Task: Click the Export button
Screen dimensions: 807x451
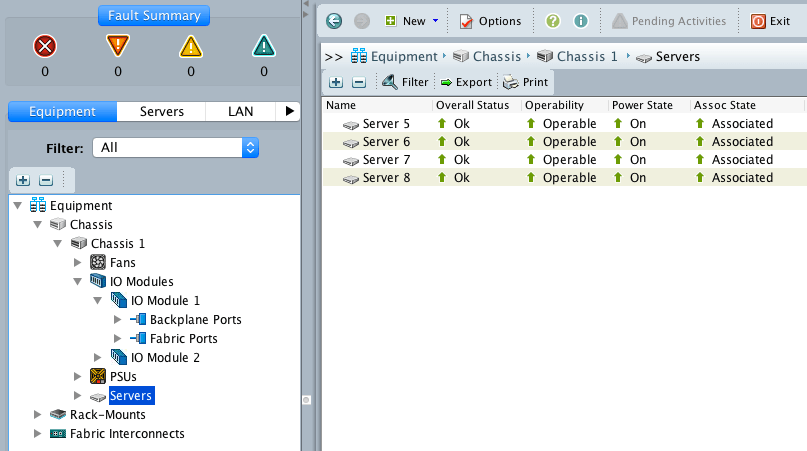Action: coord(466,82)
